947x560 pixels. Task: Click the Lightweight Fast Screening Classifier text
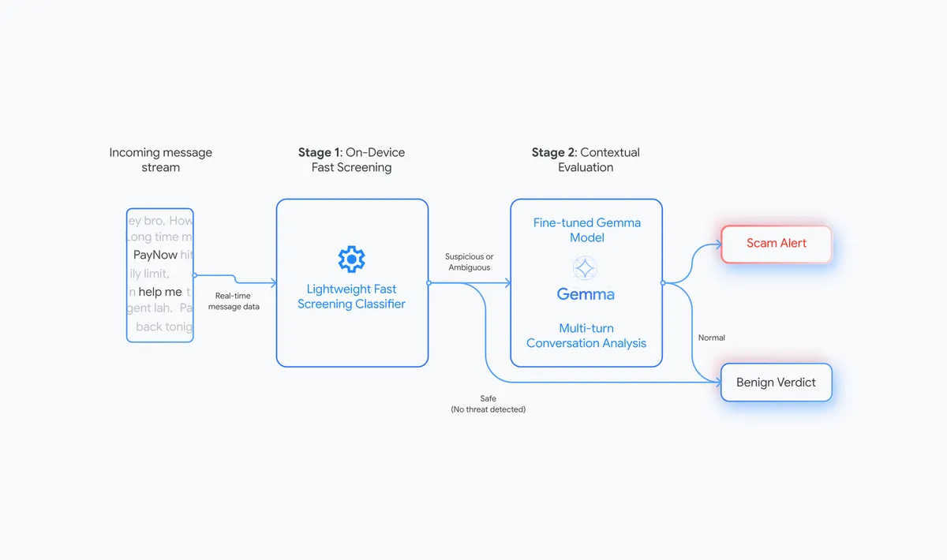[x=352, y=297]
